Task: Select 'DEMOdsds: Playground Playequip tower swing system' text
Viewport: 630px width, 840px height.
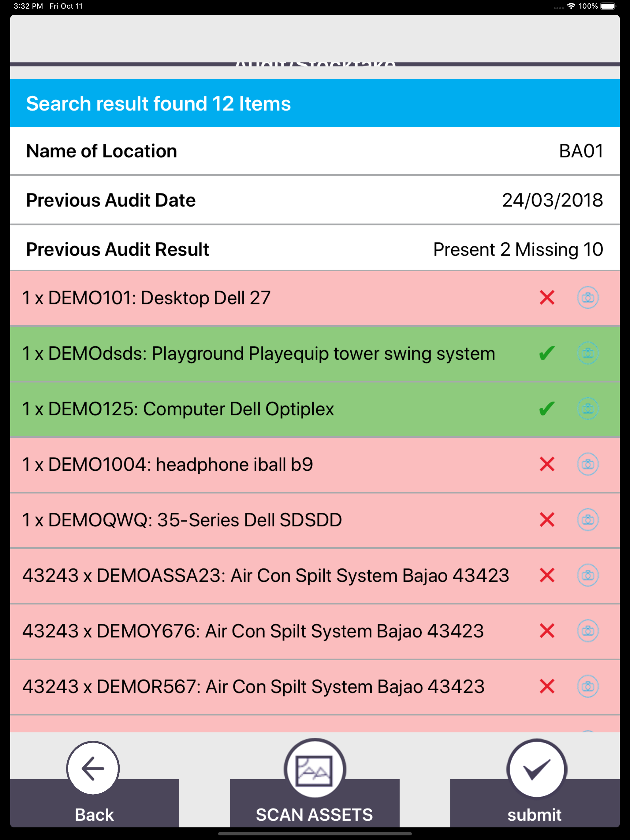Action: tap(272, 354)
